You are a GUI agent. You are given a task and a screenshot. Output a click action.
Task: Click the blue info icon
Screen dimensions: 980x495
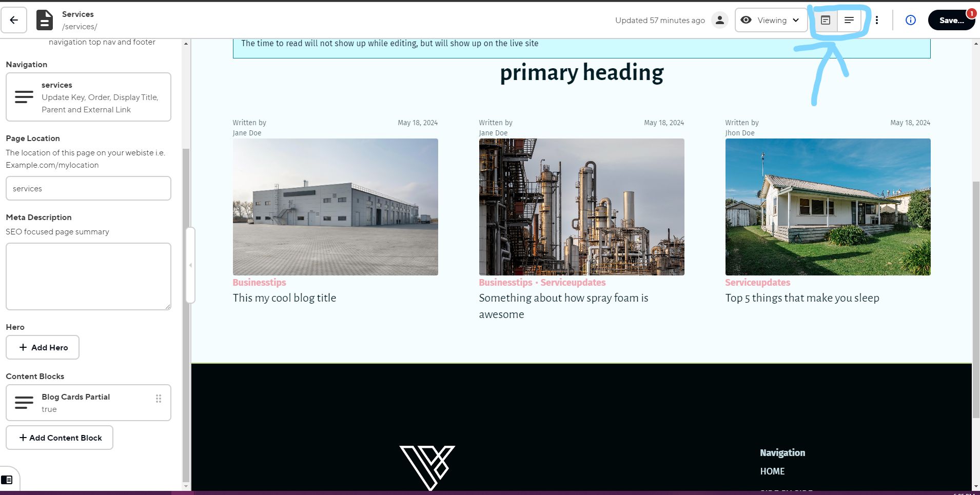[910, 21]
